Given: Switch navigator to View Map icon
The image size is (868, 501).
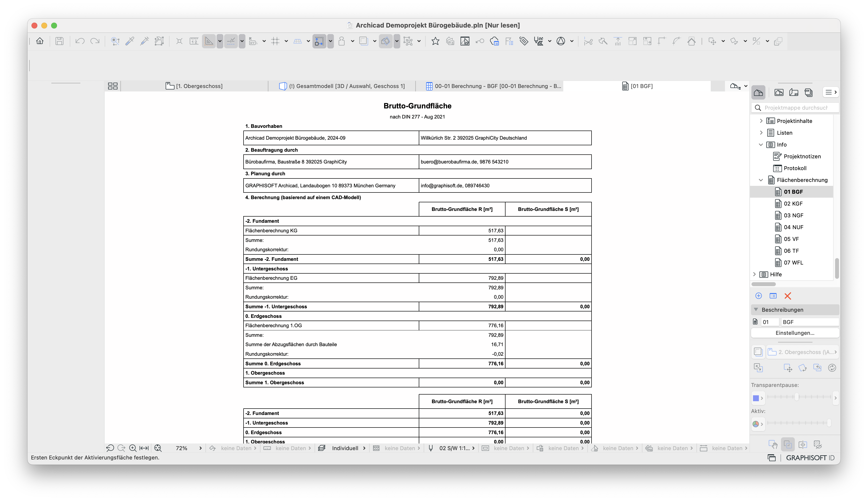Looking at the screenshot, I should coord(779,92).
